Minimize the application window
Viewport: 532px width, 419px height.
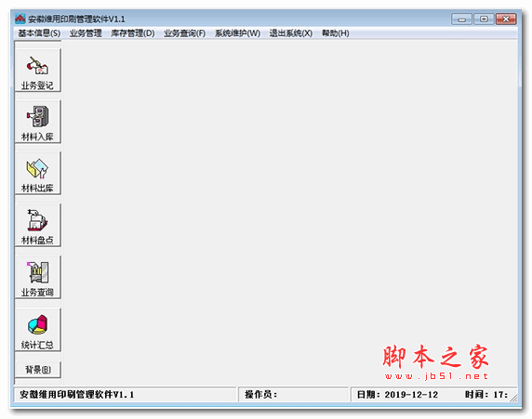pos(461,20)
